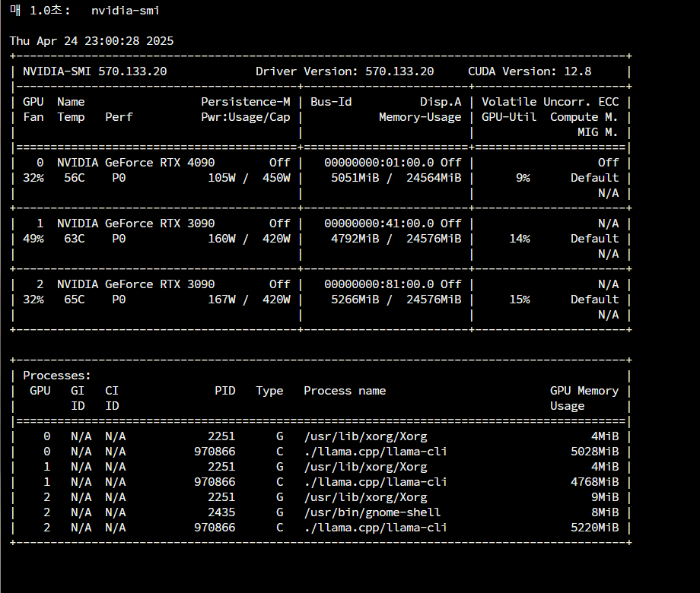The height and width of the screenshot is (593, 700).
Task: Click the 'MIG M.' header label
Action: [598, 132]
